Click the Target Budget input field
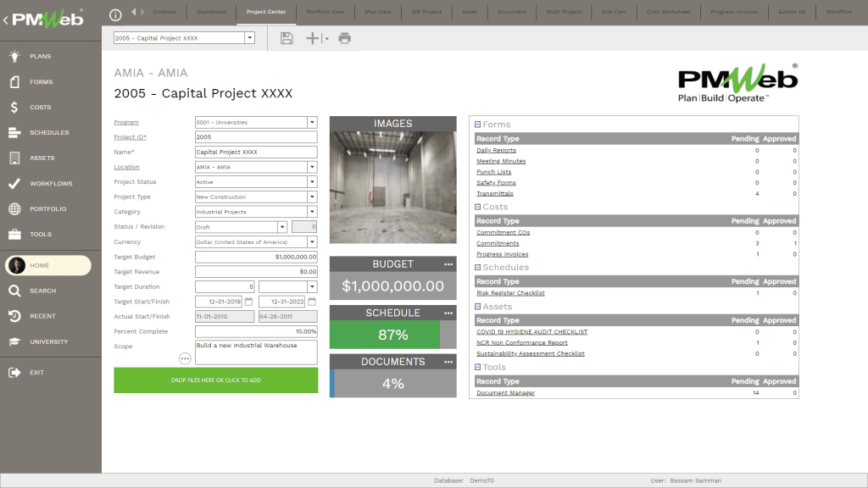 [x=256, y=257]
